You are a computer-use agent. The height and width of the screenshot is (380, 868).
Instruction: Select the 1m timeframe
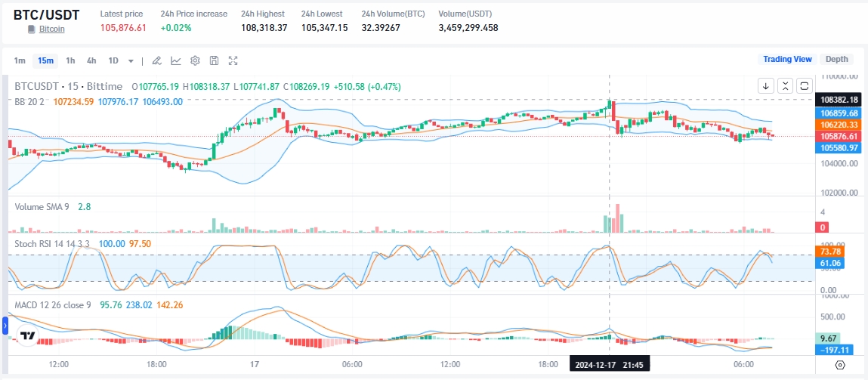click(x=20, y=60)
